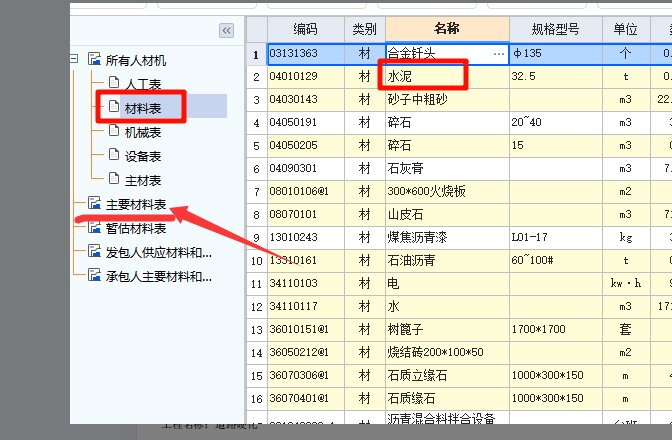
Task: Open 发包人供应材料和... tree node
Action: tap(159, 252)
